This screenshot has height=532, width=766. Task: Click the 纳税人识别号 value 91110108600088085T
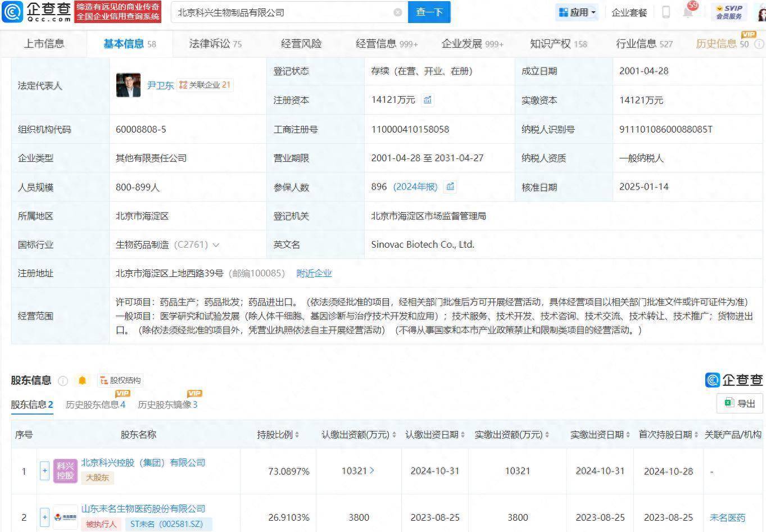(665, 129)
